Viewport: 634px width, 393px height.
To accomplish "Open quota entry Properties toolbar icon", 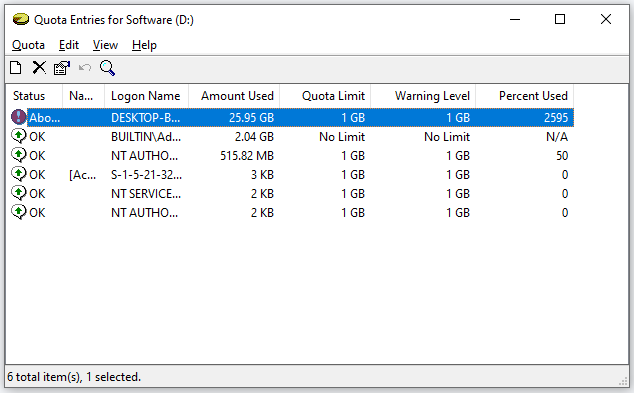I will pos(62,68).
